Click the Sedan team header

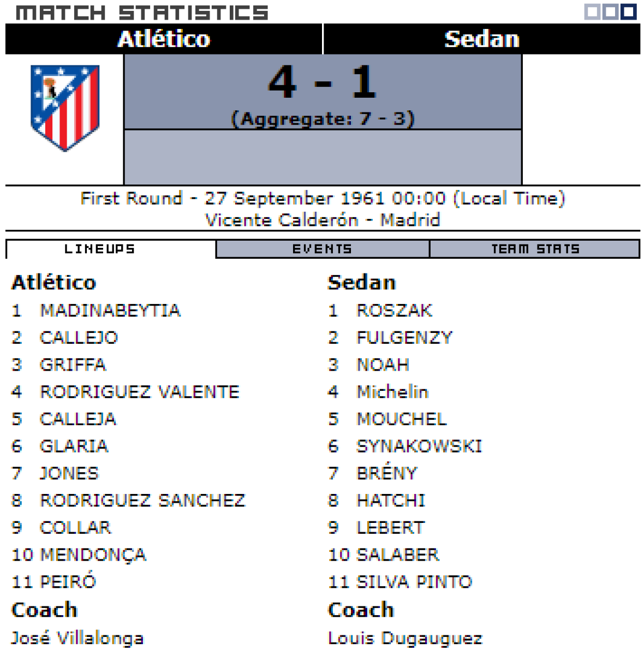coord(481,39)
